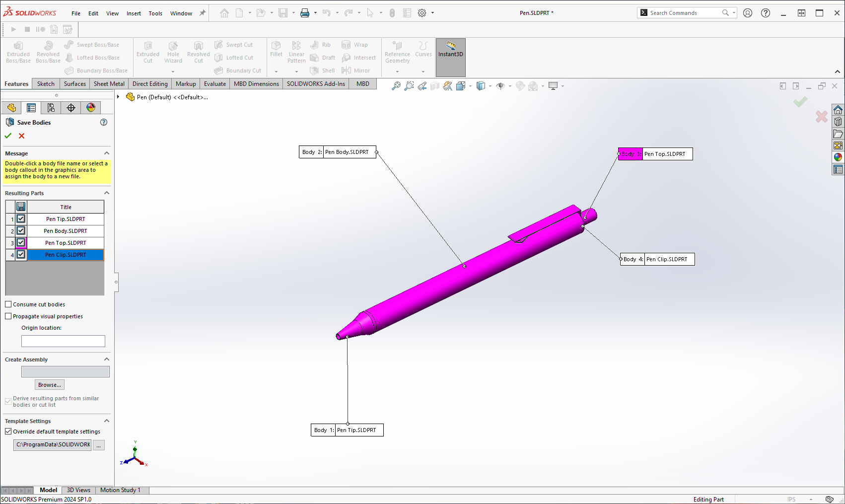
Task: Collapse the Resulting Parts section
Action: coord(106,193)
